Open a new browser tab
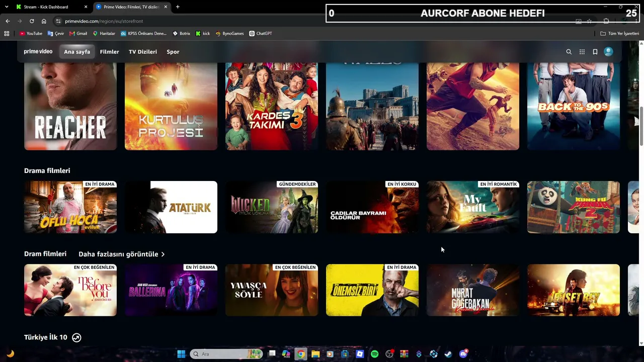644x362 pixels. [x=178, y=7]
